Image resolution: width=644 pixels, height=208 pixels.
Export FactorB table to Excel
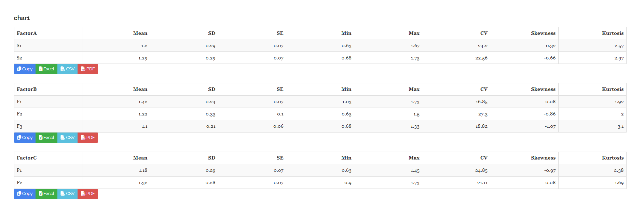[46, 138]
